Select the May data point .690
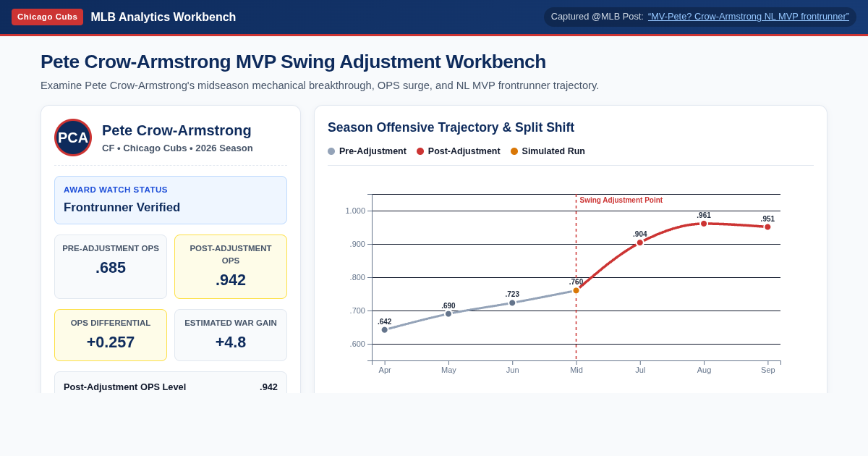Viewport: 868px width, 456px height. 448,314
